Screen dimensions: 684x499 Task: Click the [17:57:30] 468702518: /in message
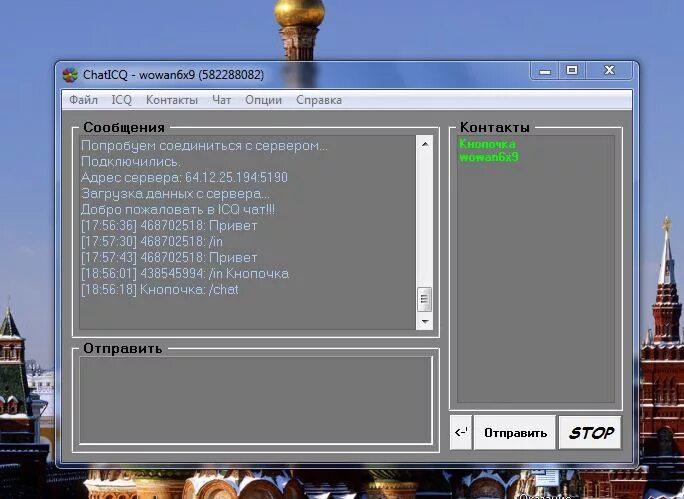click(152, 241)
